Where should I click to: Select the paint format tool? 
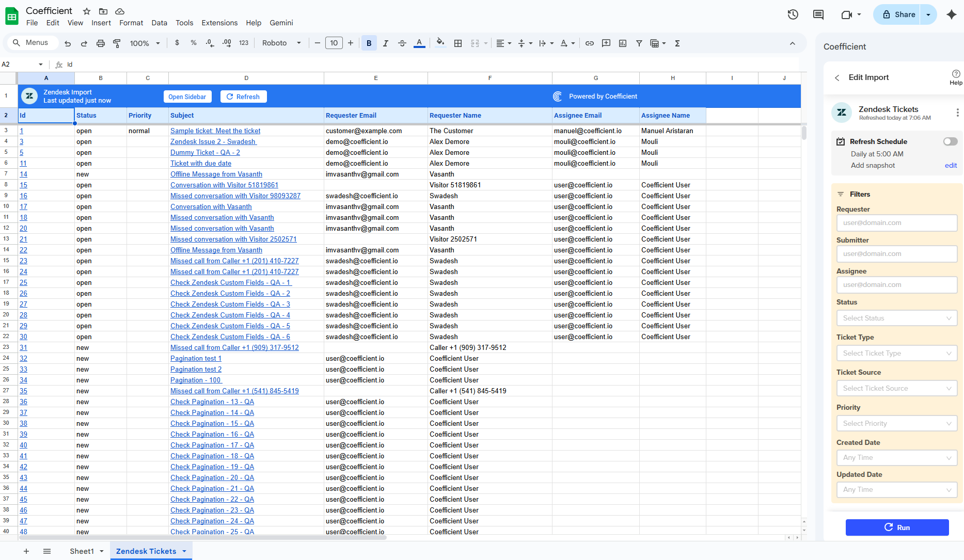117,43
